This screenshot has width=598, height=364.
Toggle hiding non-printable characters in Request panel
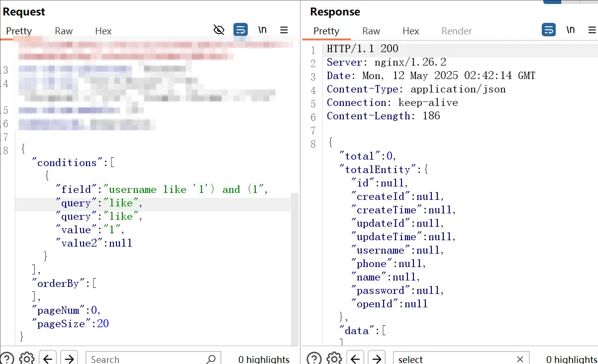tap(219, 30)
